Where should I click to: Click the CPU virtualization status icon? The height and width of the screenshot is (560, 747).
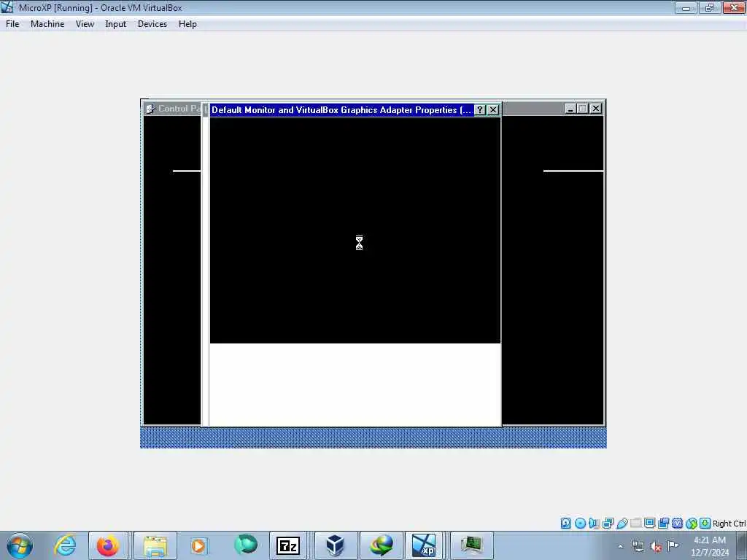point(678,524)
